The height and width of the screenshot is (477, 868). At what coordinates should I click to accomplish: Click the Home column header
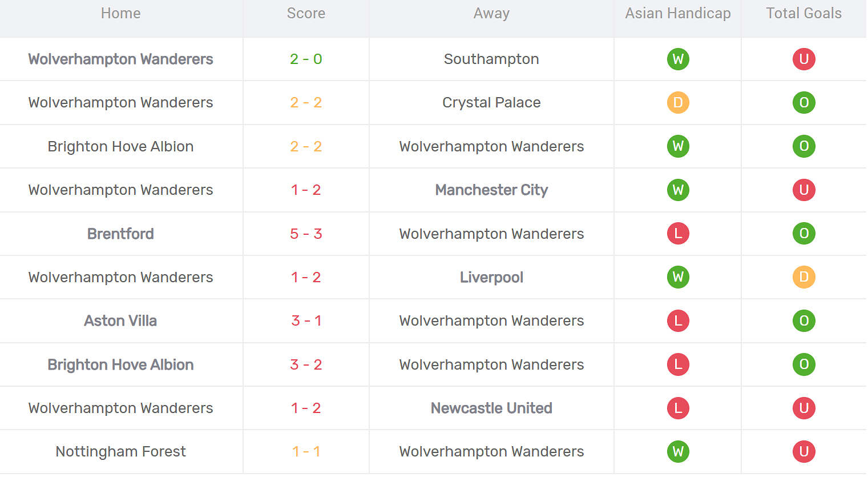[x=120, y=13]
